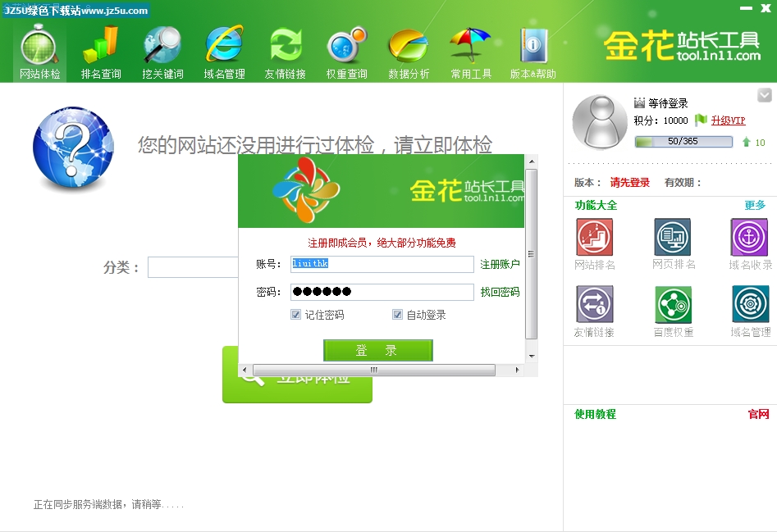Screen dimensions: 777x532
Task: Toggle the 自动登录 checkbox
Action: pyautogui.click(x=398, y=315)
